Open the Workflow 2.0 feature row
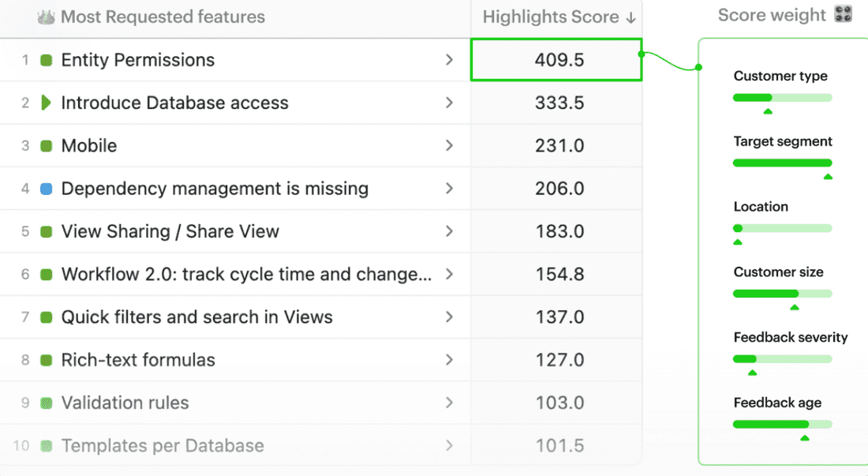Viewport: 868px width, 476px height. point(246,275)
